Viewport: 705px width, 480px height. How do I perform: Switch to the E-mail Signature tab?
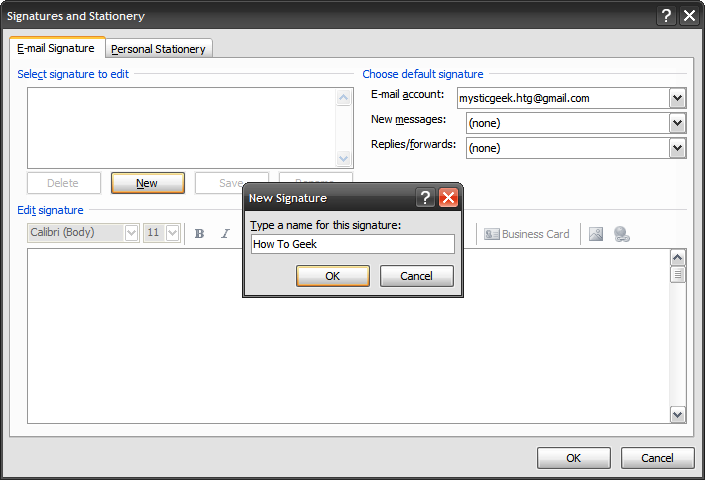click(57, 48)
